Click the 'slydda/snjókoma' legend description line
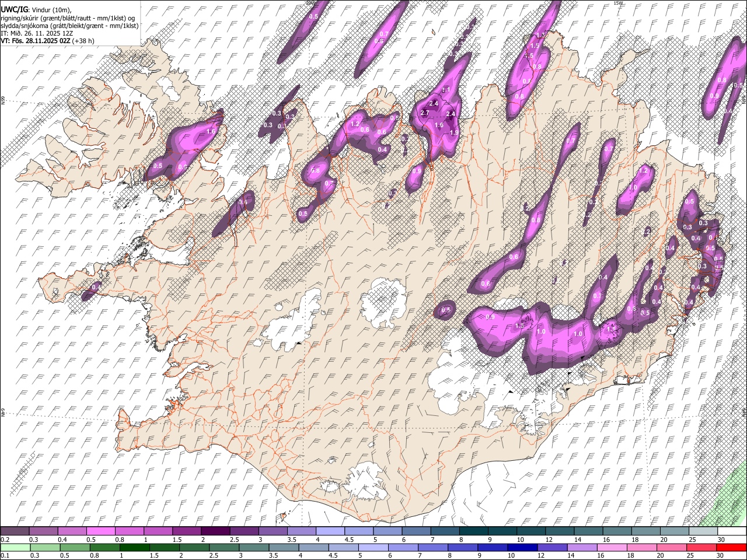This screenshot has height=560, width=747. [x=69, y=26]
